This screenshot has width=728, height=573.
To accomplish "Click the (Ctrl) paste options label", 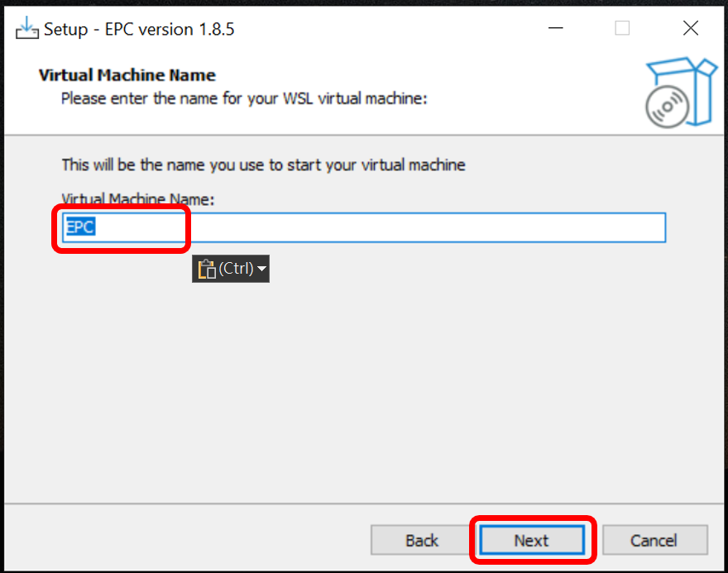I will pyautogui.click(x=236, y=269).
